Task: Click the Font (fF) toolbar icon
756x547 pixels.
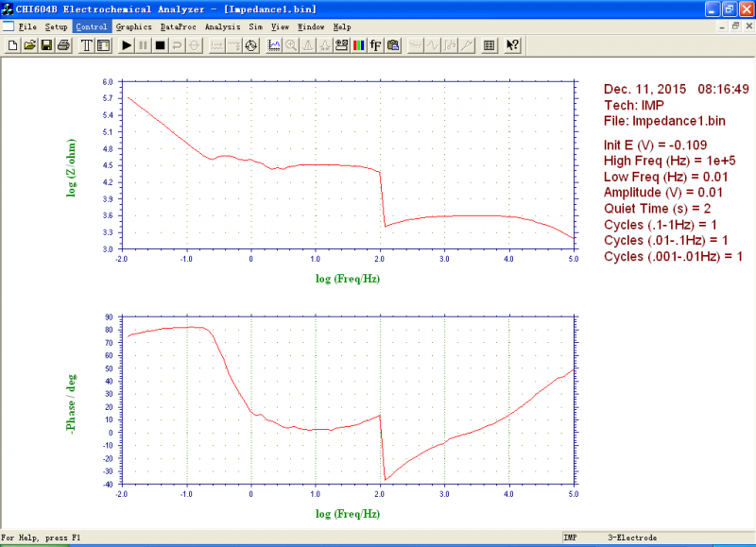Action: 375,45
